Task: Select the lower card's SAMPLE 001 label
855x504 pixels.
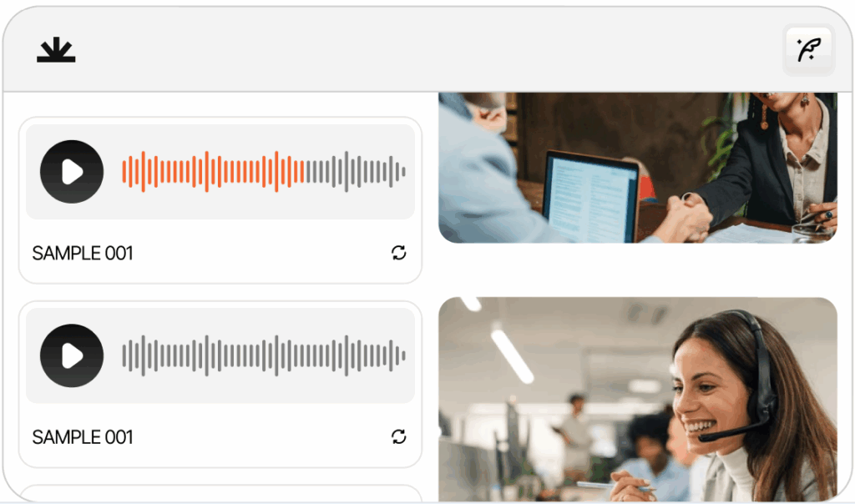Action: tap(83, 437)
